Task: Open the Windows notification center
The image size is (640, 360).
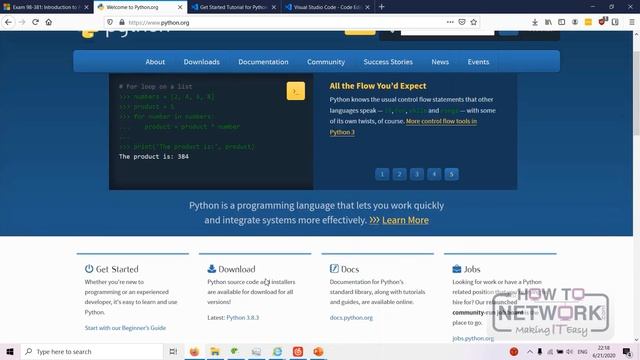Action: 627,351
